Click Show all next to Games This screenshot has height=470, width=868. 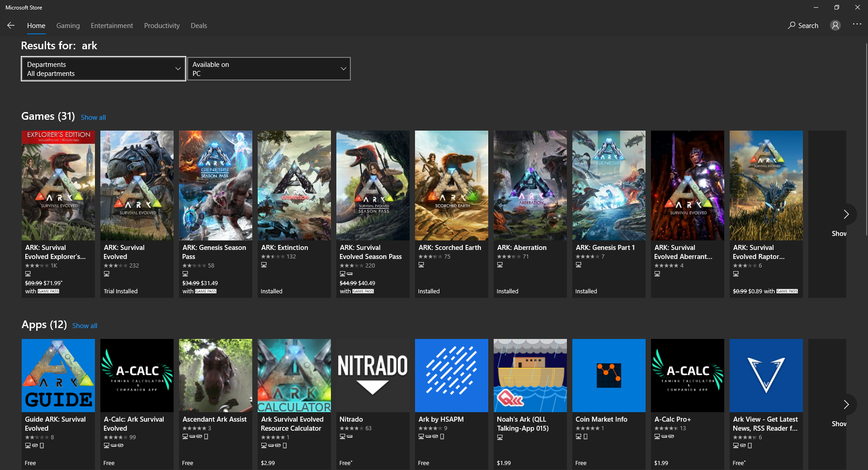coord(93,117)
